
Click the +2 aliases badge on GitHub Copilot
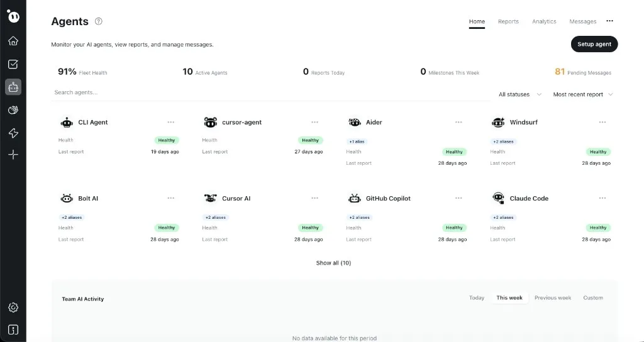click(x=359, y=218)
